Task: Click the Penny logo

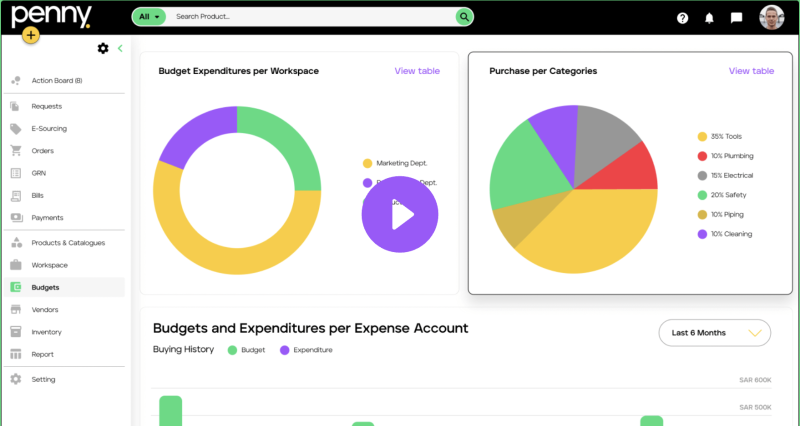Action: pyautogui.click(x=51, y=16)
